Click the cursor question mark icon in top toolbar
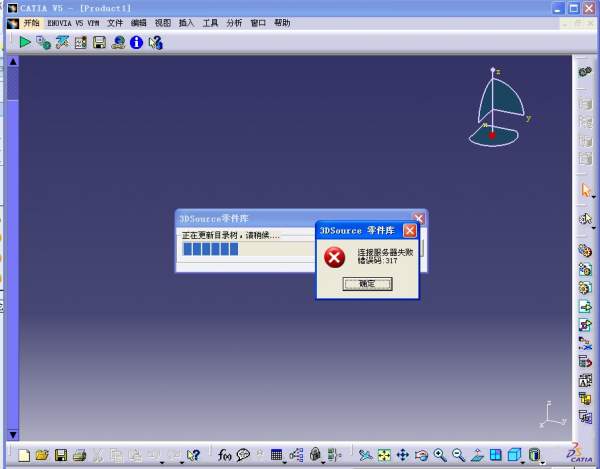 click(155, 42)
